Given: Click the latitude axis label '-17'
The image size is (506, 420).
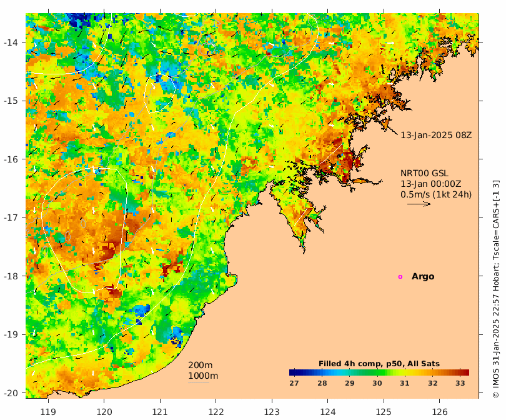Looking at the screenshot, I should [11, 217].
